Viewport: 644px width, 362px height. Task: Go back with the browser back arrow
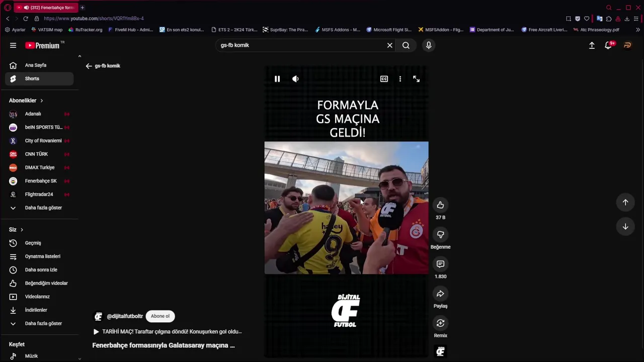click(x=8, y=19)
